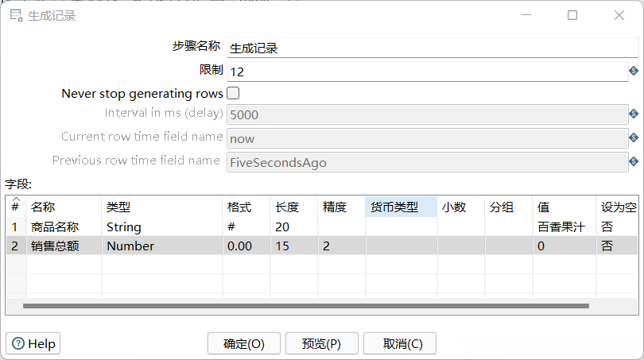Click the precision cell showing 2
The image size is (644, 360).
341,246
